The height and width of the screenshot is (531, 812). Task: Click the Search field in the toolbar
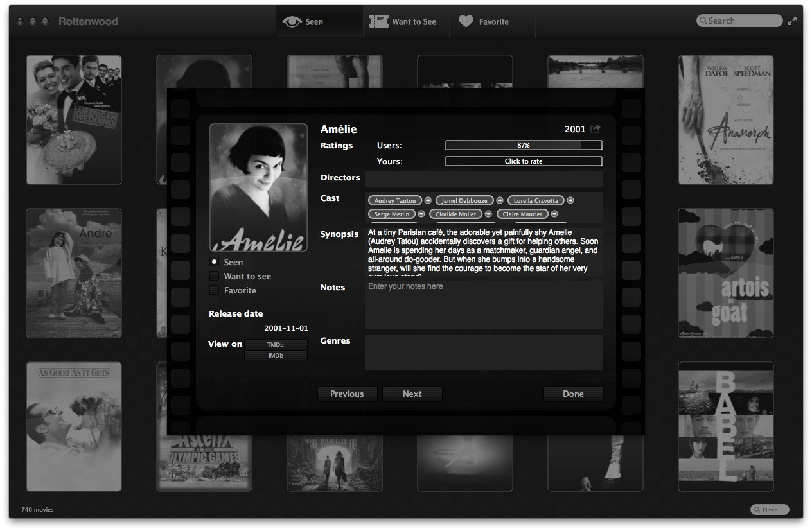(x=739, y=21)
